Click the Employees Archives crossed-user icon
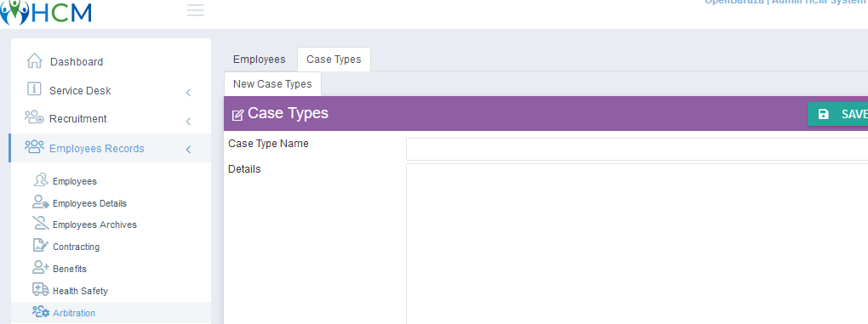The width and height of the screenshot is (868, 324). (x=40, y=224)
